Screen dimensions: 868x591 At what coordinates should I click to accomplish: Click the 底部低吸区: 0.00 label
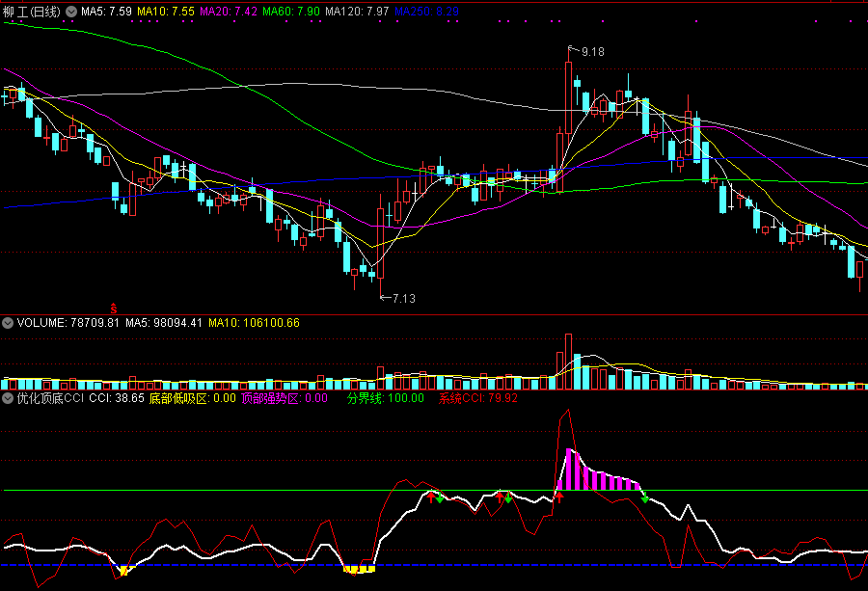tap(193, 398)
